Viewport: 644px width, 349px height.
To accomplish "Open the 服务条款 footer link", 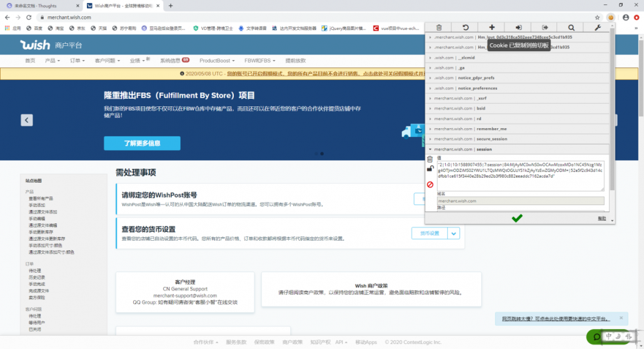I will (236, 342).
